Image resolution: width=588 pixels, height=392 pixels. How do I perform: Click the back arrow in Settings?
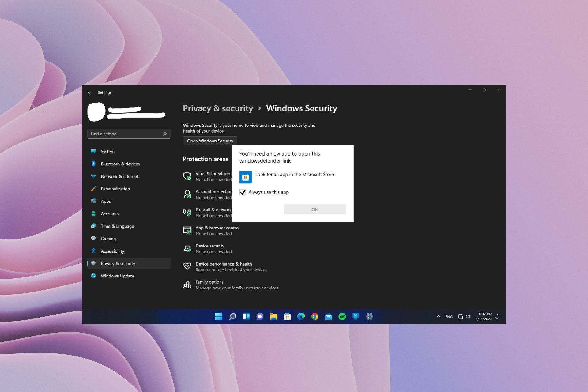coord(89,92)
